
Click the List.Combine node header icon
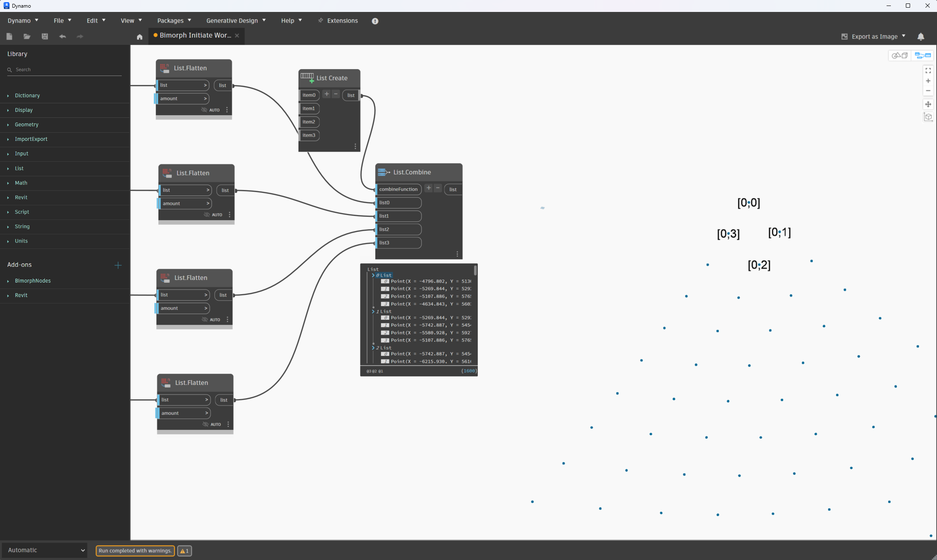click(x=384, y=172)
